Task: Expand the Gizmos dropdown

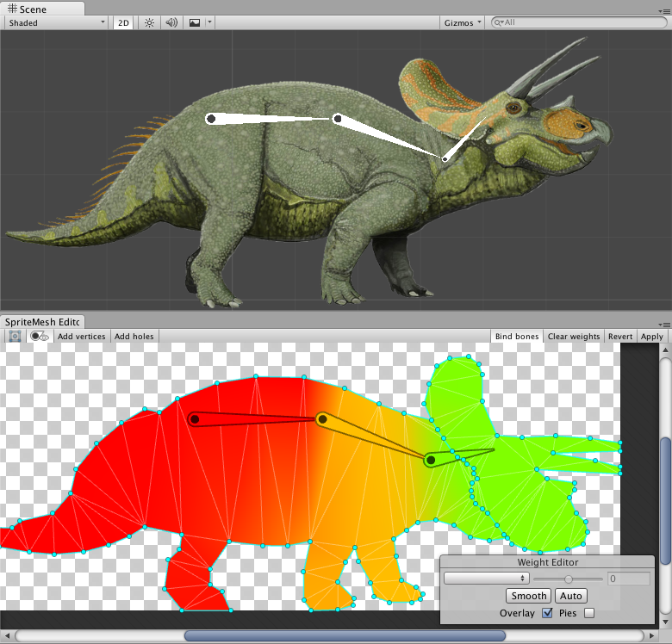Action: 463,23
